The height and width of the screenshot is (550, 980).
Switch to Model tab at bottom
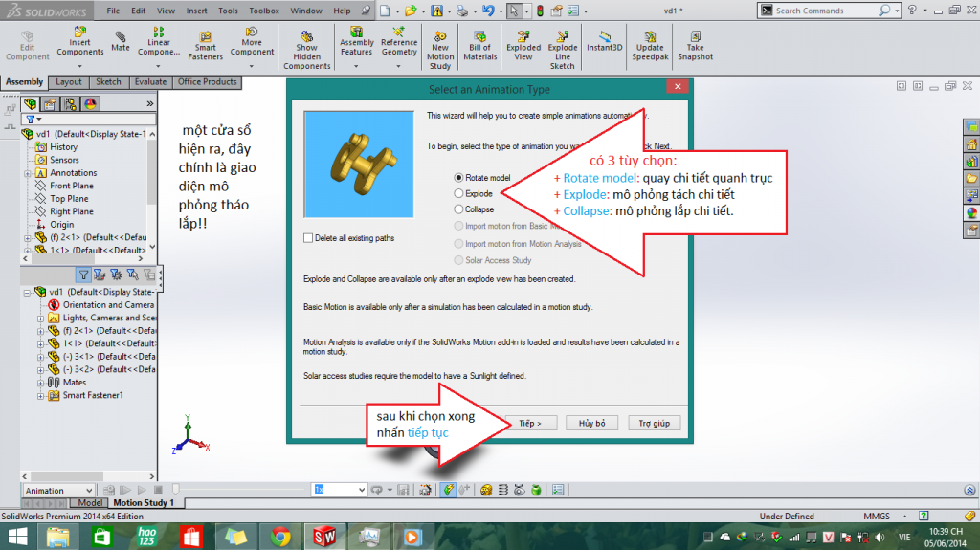90,502
